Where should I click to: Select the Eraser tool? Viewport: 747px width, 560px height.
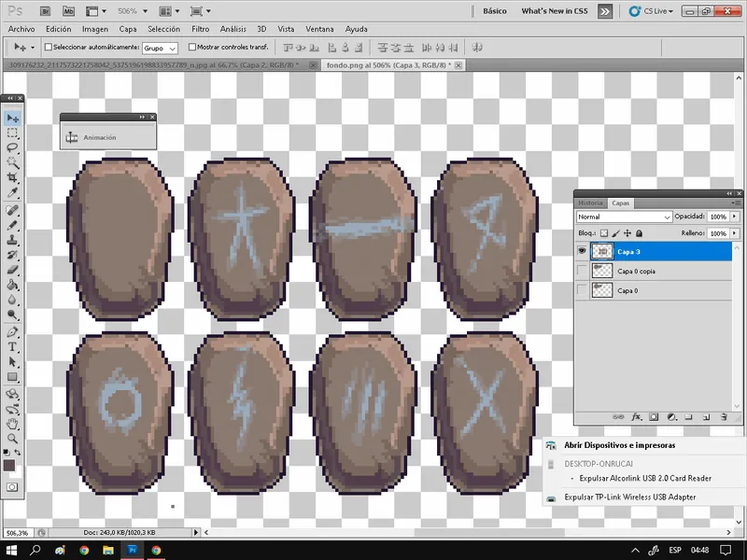click(x=12, y=270)
